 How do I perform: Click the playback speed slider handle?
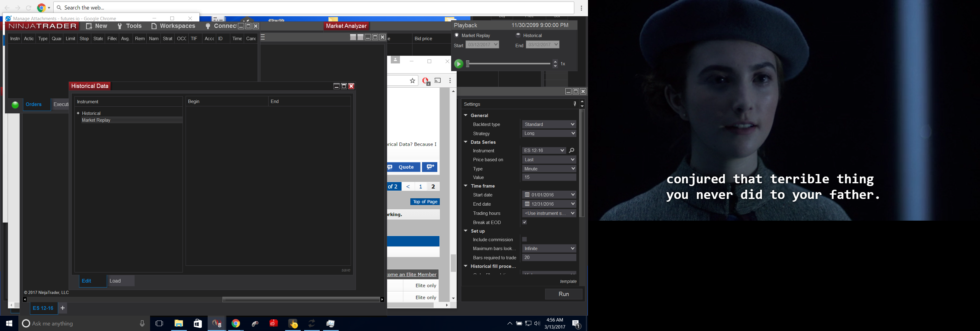468,64
